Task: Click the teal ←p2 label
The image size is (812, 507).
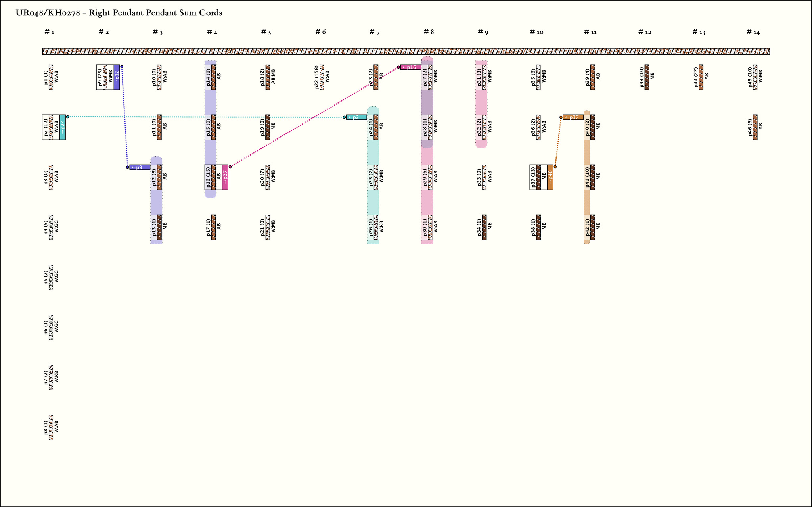Action: point(356,117)
